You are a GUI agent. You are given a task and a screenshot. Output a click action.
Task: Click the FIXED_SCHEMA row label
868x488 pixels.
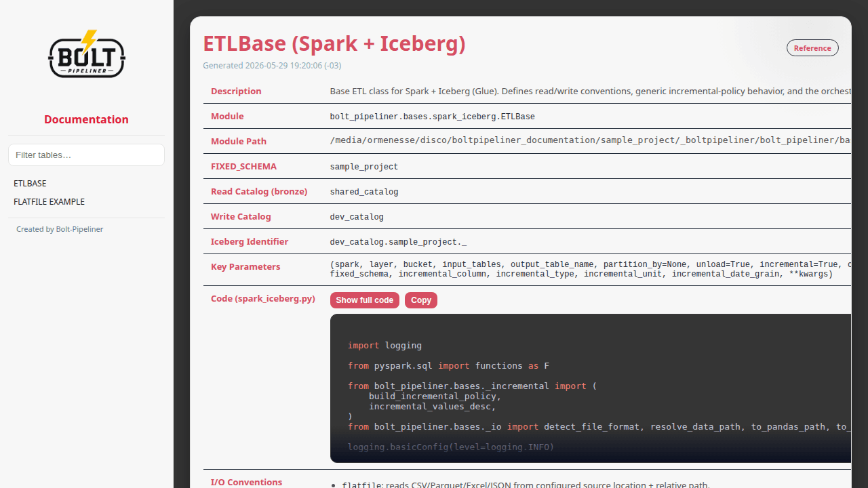coord(243,167)
